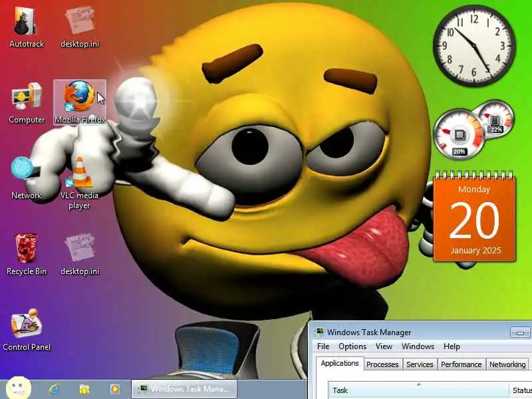Select the Applications tab
Viewport: 532px width, 399px height.
[x=340, y=363]
